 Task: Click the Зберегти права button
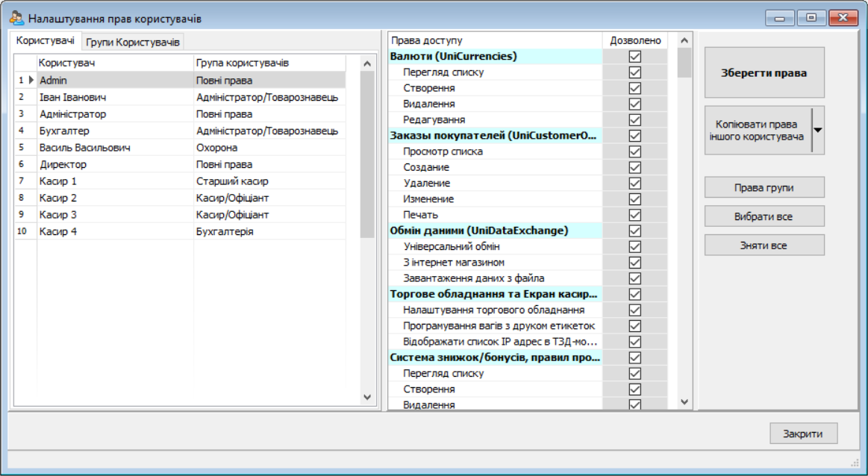[x=764, y=72]
